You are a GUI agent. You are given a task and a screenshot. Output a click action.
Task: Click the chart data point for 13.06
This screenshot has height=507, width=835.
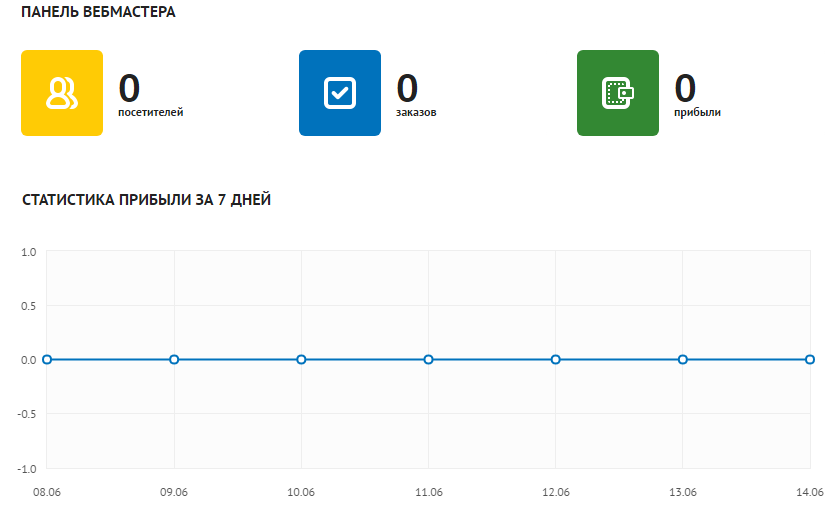[x=683, y=359]
